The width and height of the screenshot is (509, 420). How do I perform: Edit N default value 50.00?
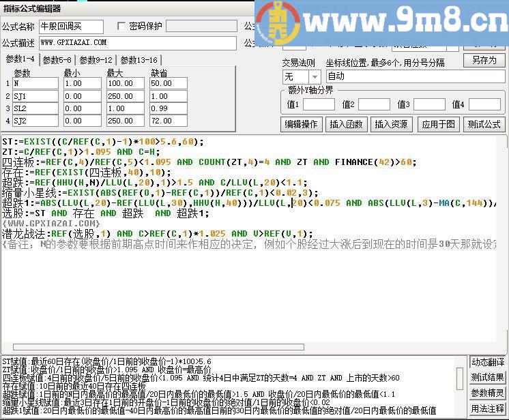coord(169,83)
